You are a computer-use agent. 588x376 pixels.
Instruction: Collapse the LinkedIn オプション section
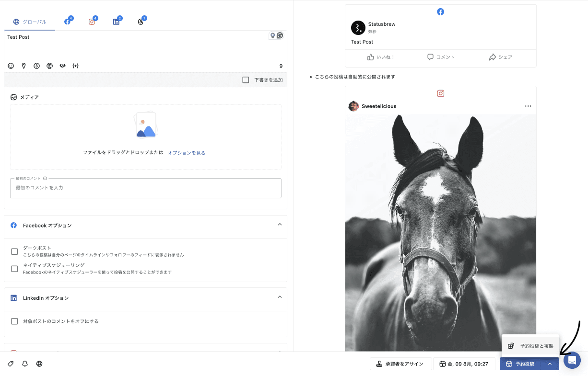coord(280,297)
